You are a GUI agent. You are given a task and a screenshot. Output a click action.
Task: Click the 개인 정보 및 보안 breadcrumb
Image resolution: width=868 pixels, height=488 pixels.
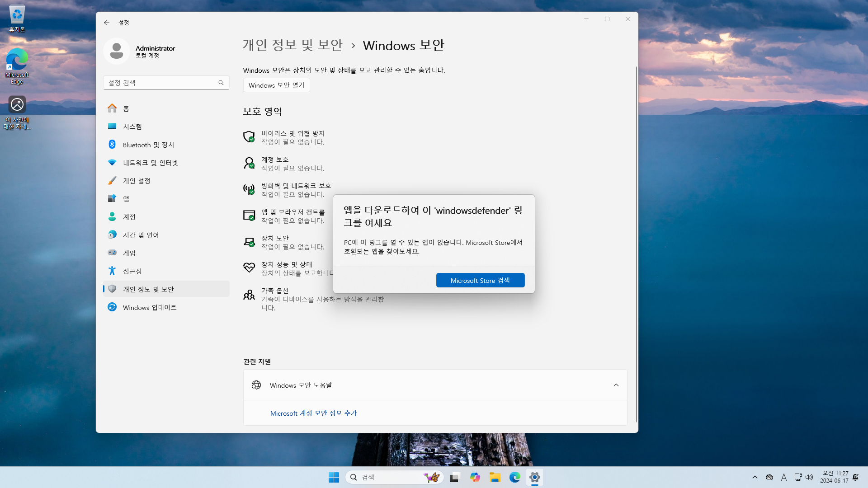pos(292,45)
